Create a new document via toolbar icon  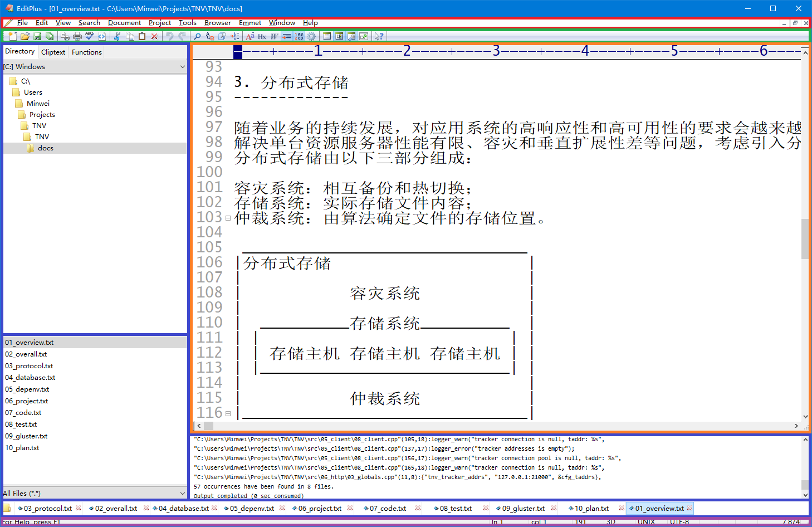(x=12, y=36)
